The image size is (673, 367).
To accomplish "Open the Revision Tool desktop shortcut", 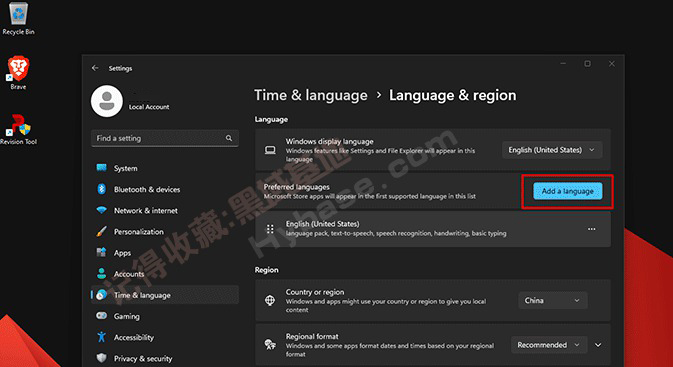I will [18, 129].
